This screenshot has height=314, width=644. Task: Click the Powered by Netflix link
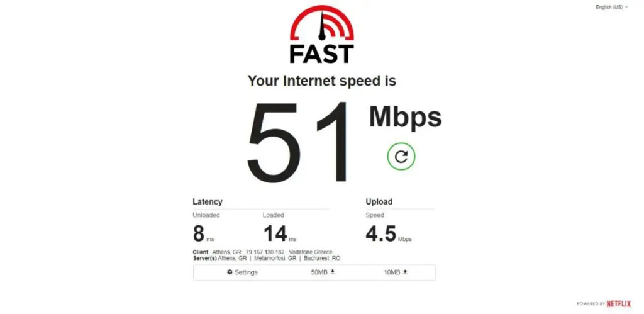pyautogui.click(x=604, y=304)
